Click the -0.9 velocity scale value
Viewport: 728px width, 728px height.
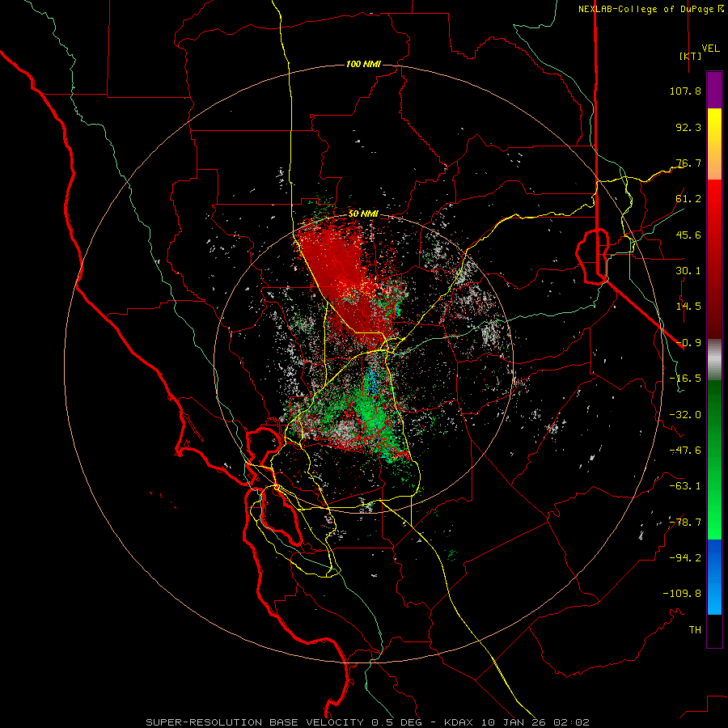pyautogui.click(x=688, y=343)
